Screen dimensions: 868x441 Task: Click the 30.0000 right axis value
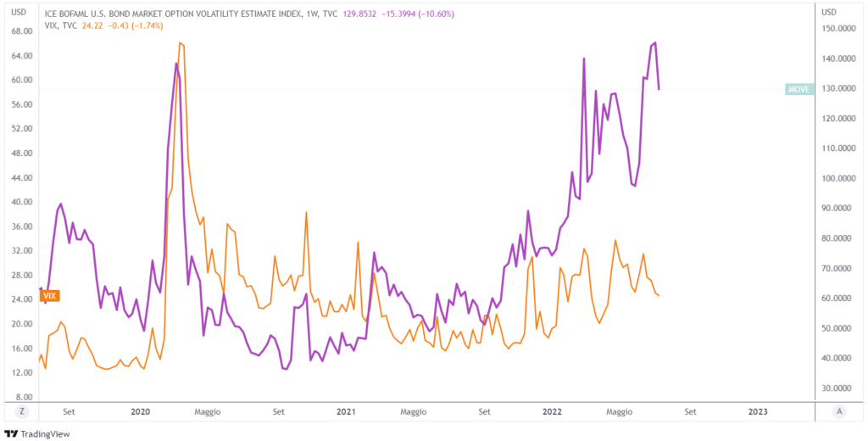tap(837, 388)
